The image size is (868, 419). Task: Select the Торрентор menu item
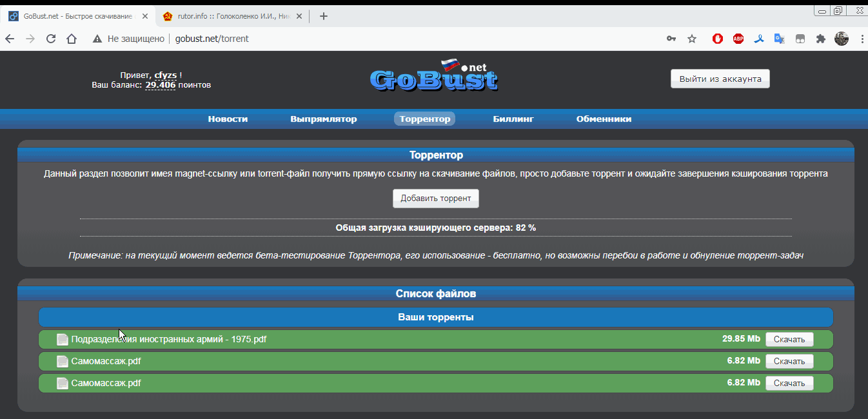(x=425, y=119)
